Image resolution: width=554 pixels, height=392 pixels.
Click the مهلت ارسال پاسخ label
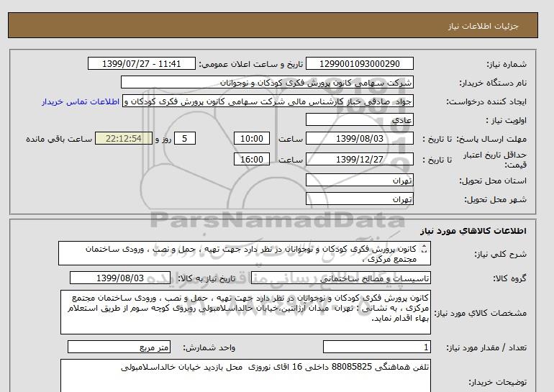click(492, 139)
